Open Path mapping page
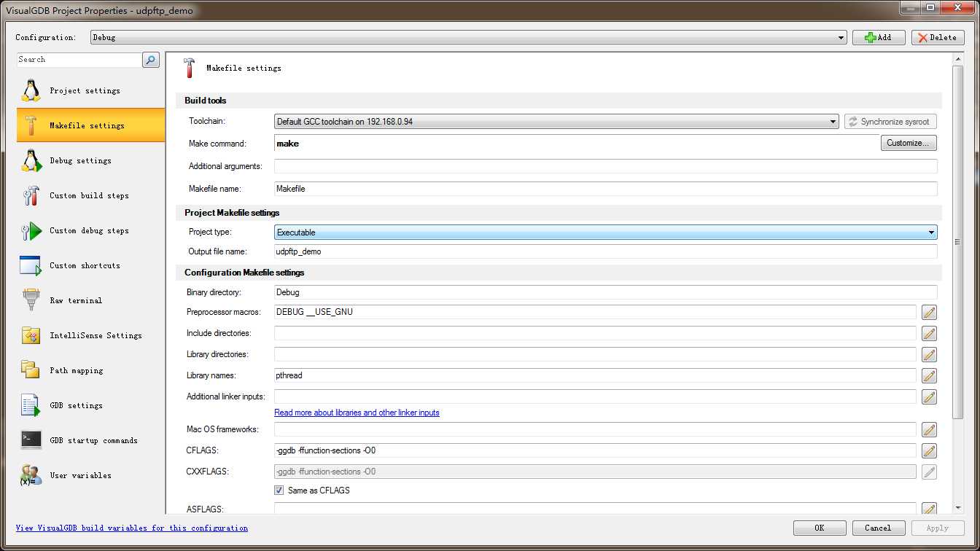 90,370
